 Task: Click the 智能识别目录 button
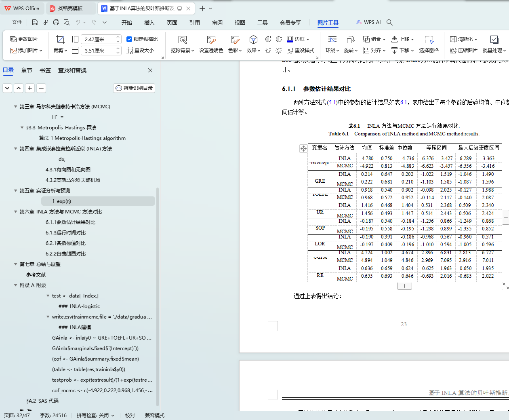tap(134, 88)
